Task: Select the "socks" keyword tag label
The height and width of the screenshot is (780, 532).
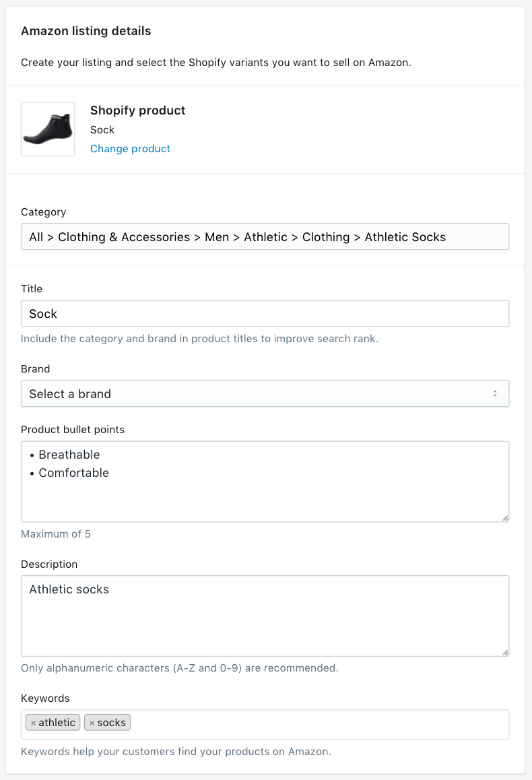Action: (111, 723)
